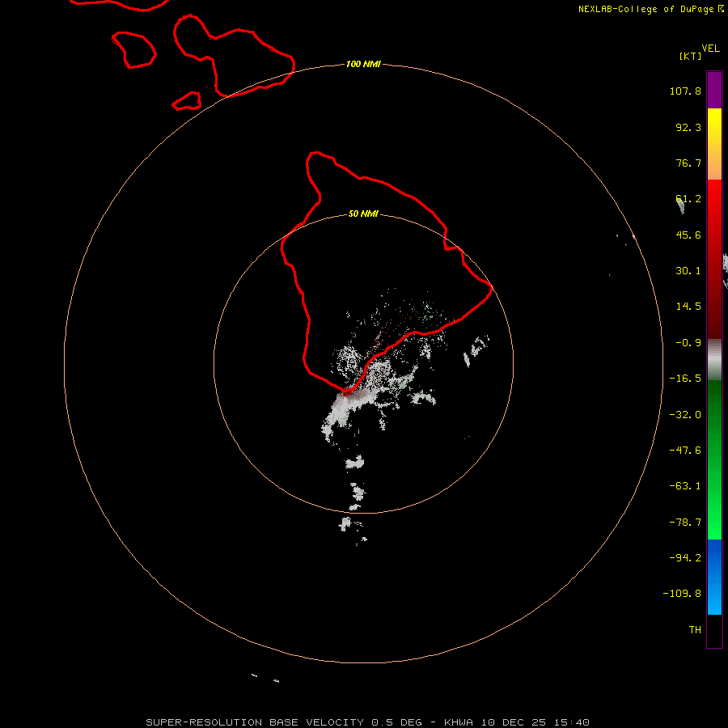Pick the black TH segment of color bar
This screenshot has width=728, height=728.
coord(714,630)
